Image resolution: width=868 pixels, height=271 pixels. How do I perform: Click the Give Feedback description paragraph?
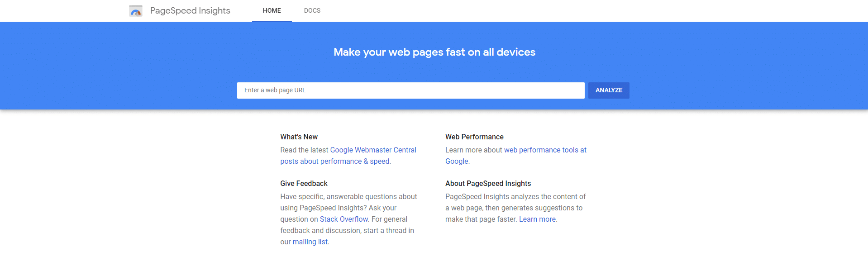click(x=348, y=219)
